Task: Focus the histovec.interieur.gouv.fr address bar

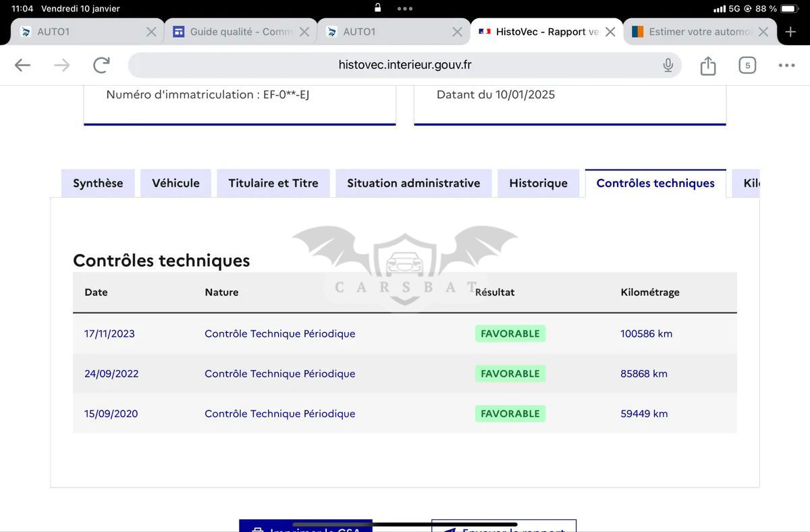Action: [405, 65]
